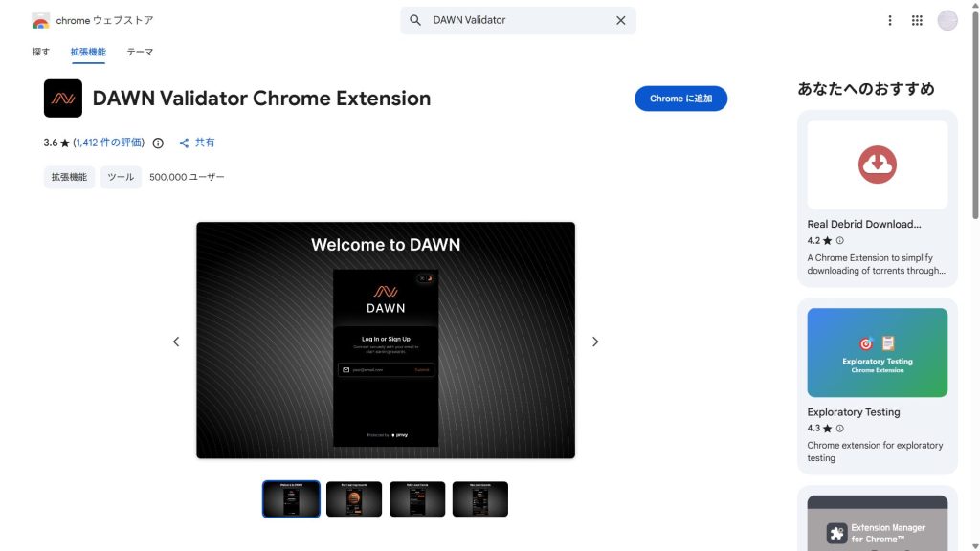Image resolution: width=980 pixels, height=551 pixels.
Task: Click the DAWN Validator extension logo
Action: tap(63, 99)
